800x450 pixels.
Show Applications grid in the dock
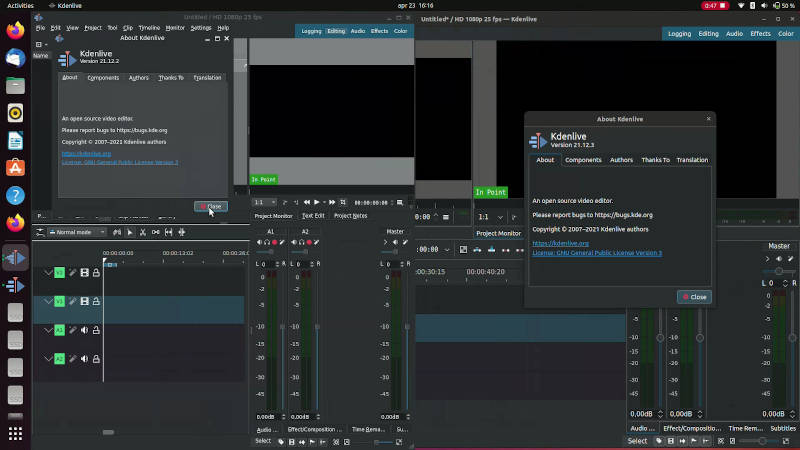[x=15, y=434]
